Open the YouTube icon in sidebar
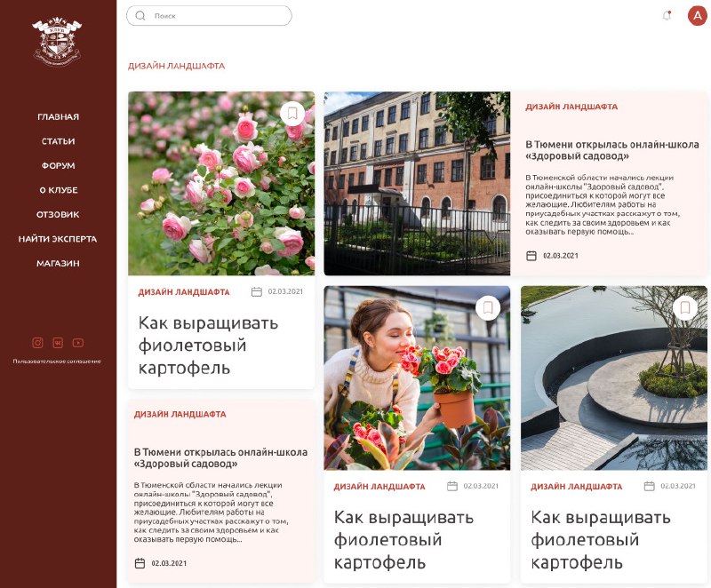The image size is (711, 588). pos(78,343)
